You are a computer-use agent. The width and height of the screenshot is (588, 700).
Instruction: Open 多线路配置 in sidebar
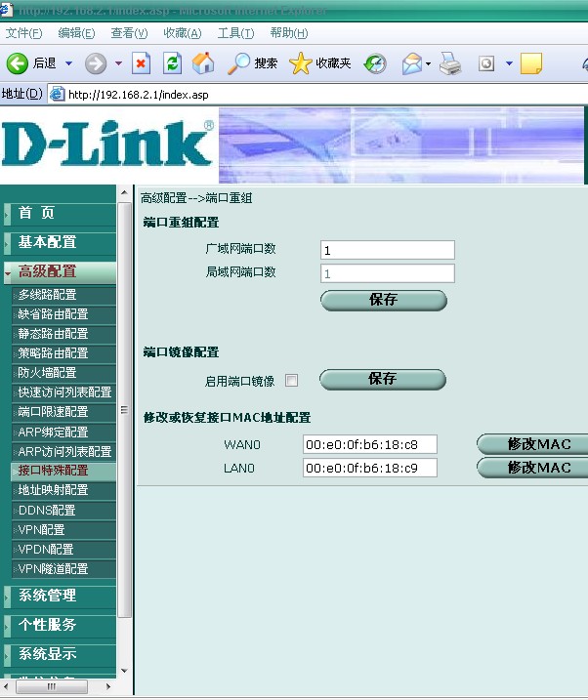[x=63, y=295]
